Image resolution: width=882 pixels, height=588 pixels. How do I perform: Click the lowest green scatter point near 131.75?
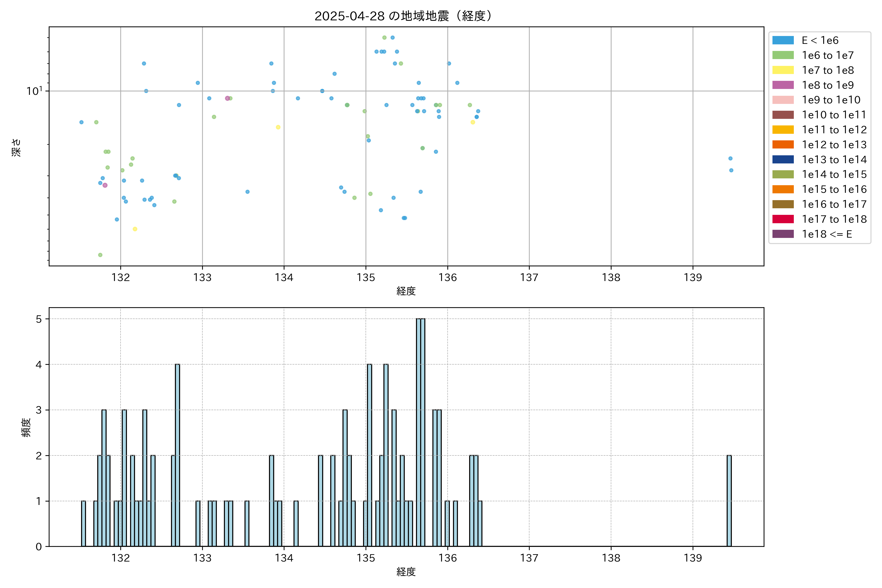coord(100,255)
